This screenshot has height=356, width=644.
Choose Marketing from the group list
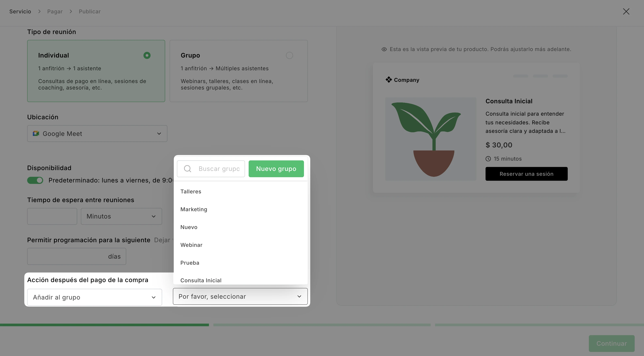[194, 209]
